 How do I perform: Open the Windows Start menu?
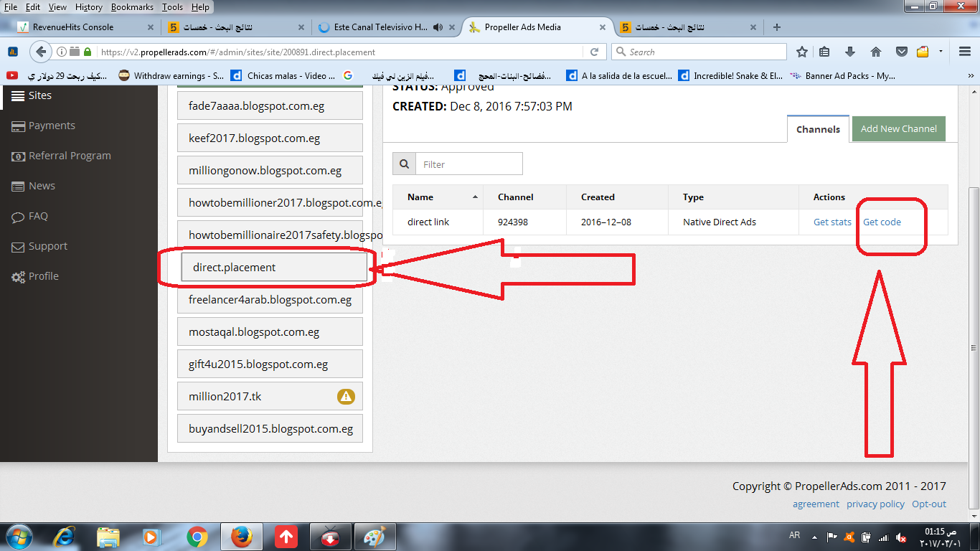[18, 537]
